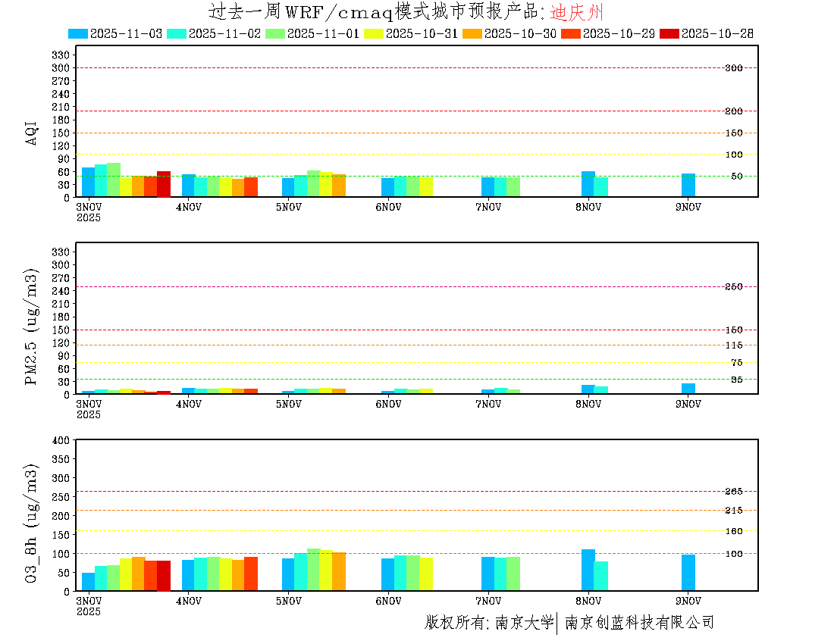Click the 265 threshold label in O3_8h chart
Image resolution: width=834 pixels, height=644 pixels.
coord(733,492)
